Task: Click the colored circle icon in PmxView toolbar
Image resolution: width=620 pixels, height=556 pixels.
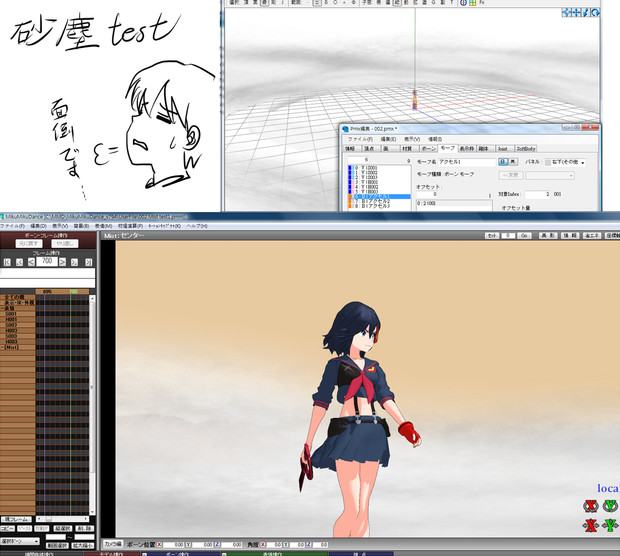Action: tap(463, 3)
